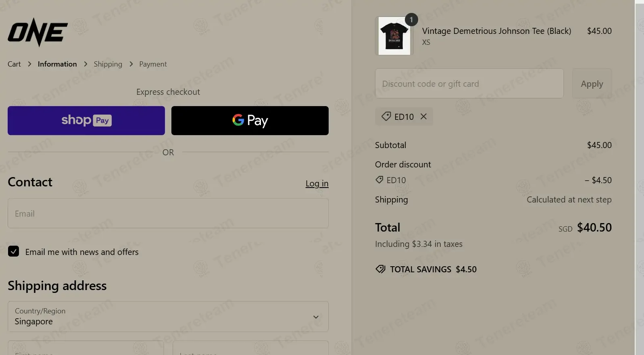Focus the Email input field
Viewport: 644px width, 355px height.
168,213
